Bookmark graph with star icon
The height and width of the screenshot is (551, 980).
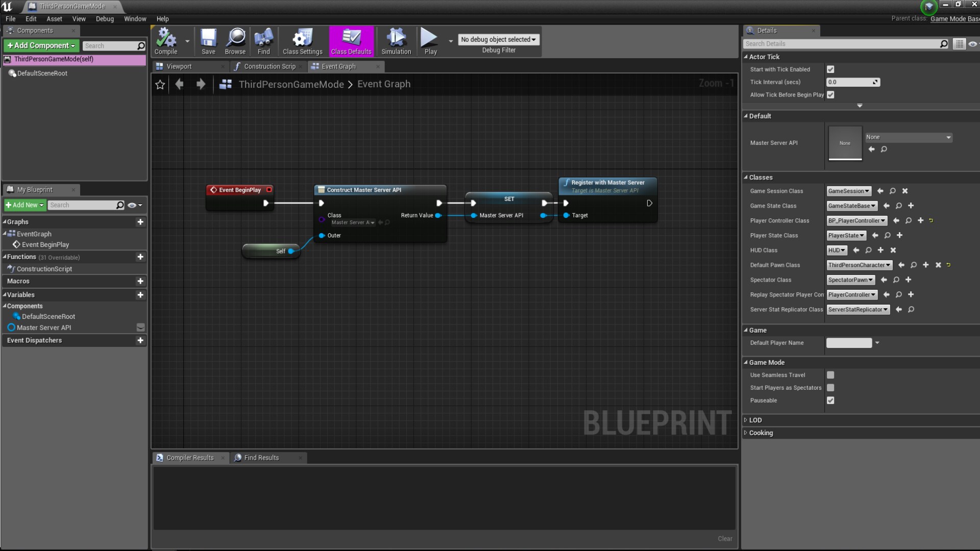pyautogui.click(x=160, y=84)
